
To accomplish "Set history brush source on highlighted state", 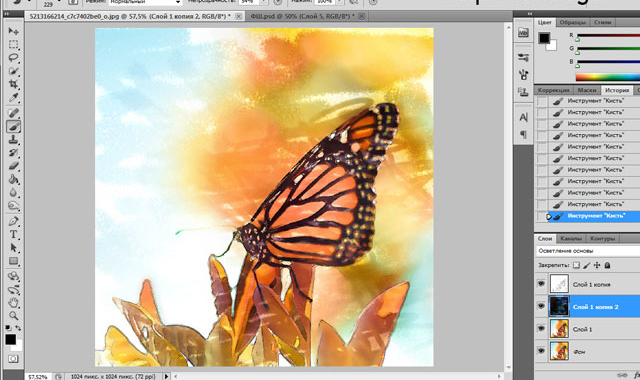I will 541,216.
